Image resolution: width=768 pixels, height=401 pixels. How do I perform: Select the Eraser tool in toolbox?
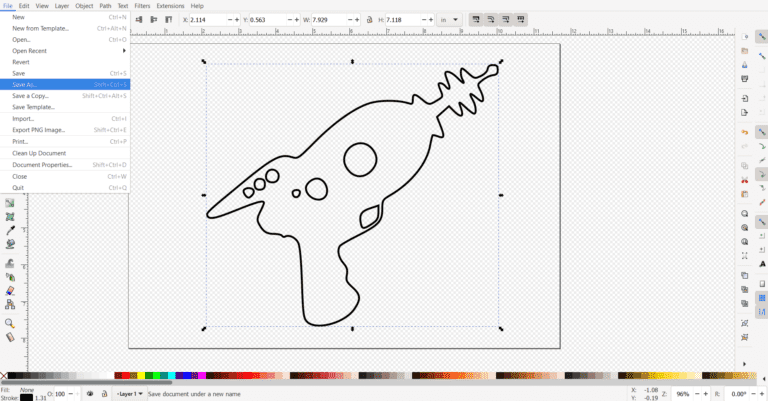[x=10, y=291]
